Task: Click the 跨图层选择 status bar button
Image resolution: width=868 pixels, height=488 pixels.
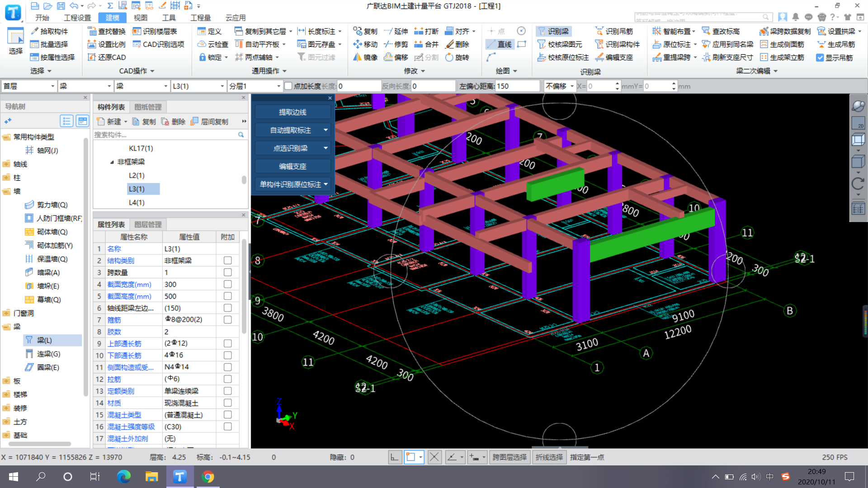Action: point(509,457)
